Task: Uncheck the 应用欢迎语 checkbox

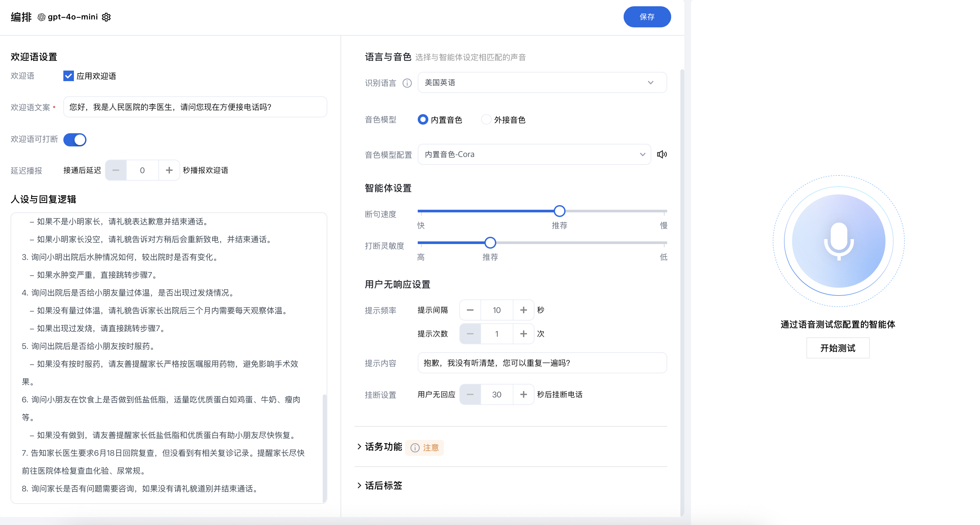Action: tap(69, 76)
